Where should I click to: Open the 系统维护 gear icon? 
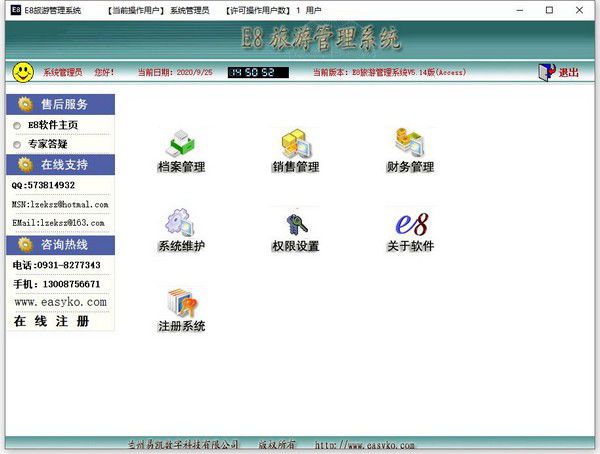click(x=180, y=222)
